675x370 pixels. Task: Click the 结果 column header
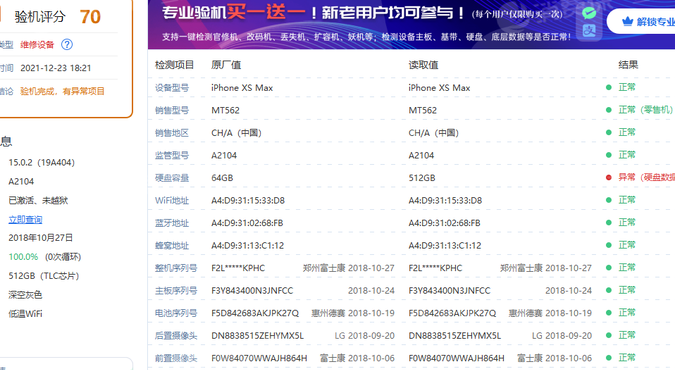point(628,65)
